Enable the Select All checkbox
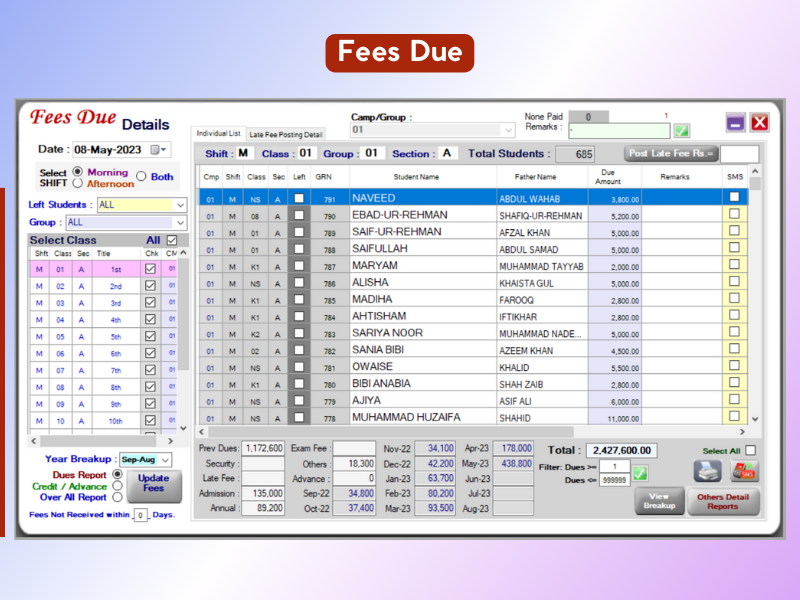 click(x=750, y=451)
